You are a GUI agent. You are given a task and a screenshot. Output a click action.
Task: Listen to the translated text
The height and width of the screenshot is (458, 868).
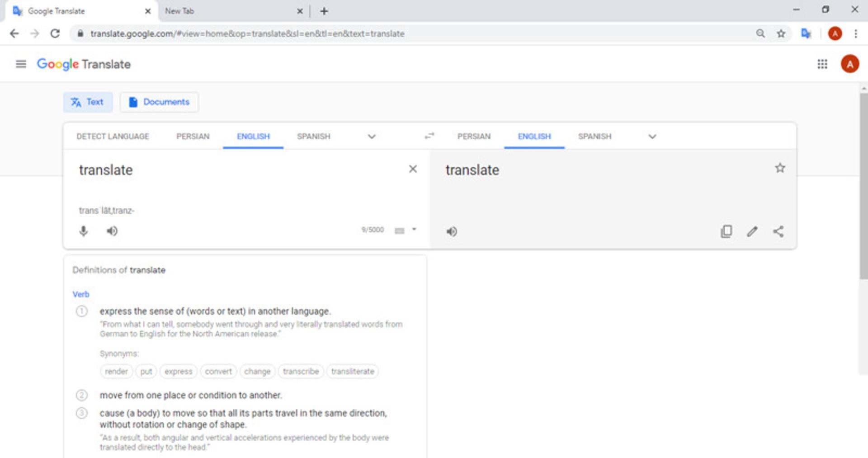[452, 232]
